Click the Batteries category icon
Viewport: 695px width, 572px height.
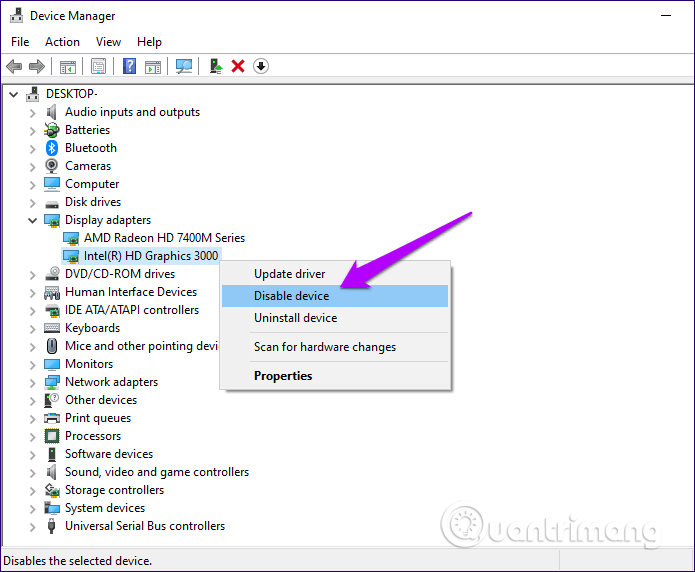click(52, 130)
